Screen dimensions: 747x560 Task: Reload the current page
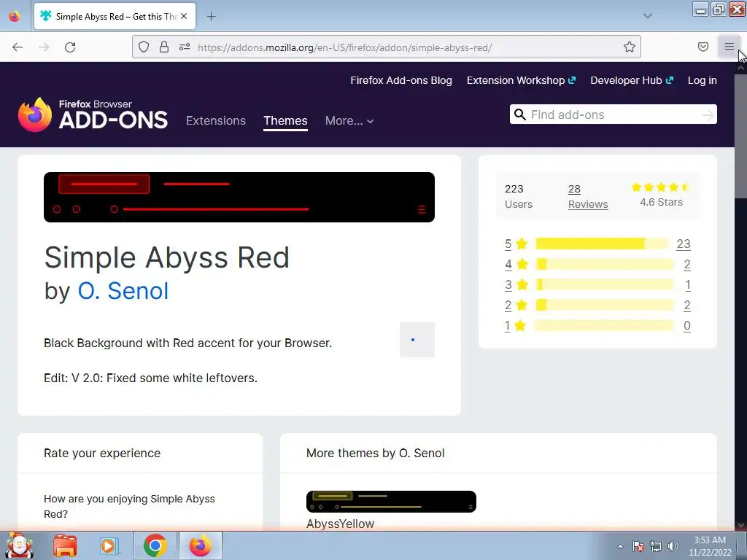coord(70,47)
